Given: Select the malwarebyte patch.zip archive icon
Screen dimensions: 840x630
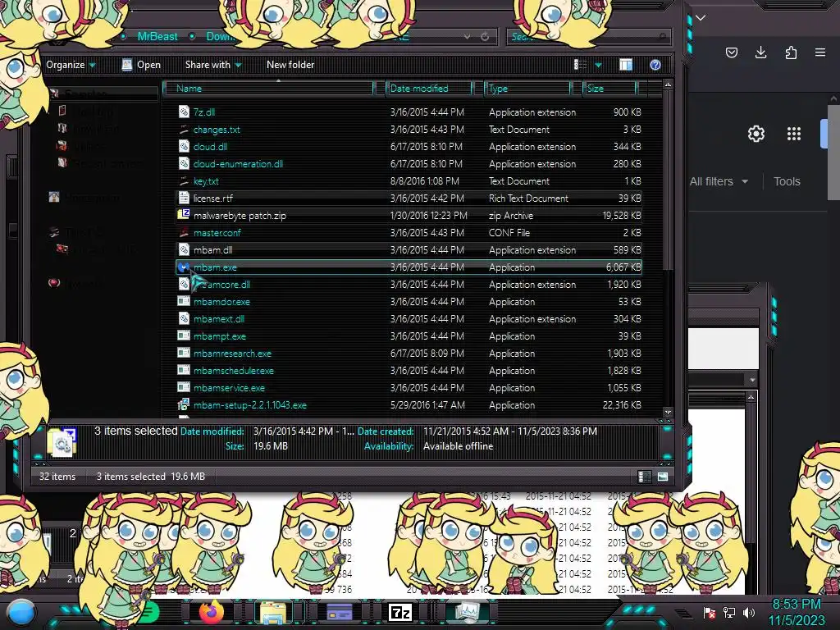Looking at the screenshot, I should [184, 216].
